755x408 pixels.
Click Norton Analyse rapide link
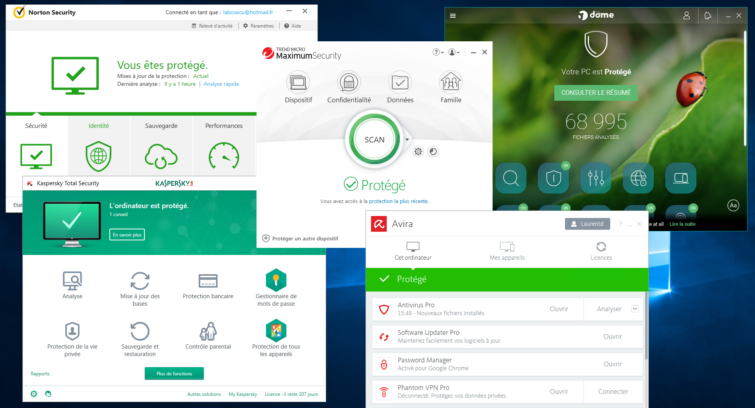[221, 84]
